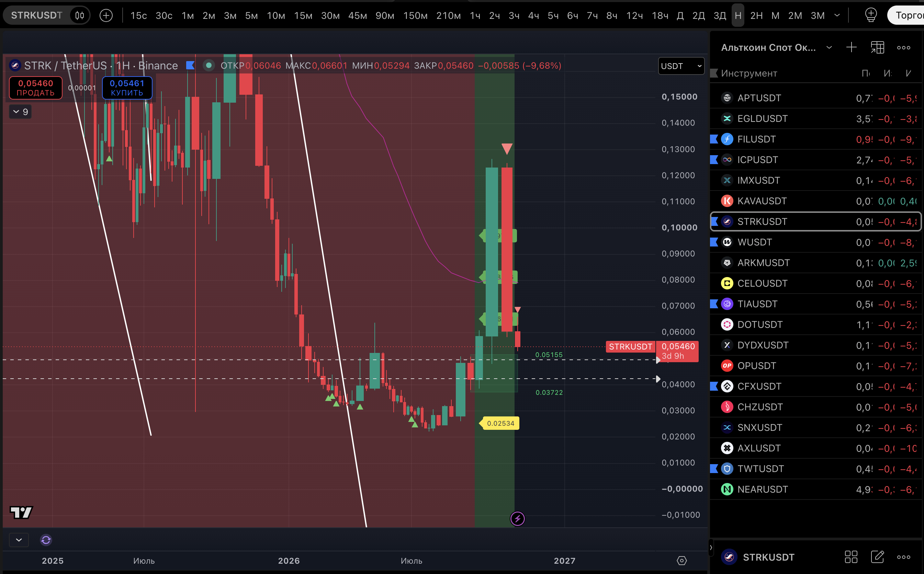The height and width of the screenshot is (574, 924).
Task: Select the KAVAUSDT watchlist row
Action: point(816,201)
